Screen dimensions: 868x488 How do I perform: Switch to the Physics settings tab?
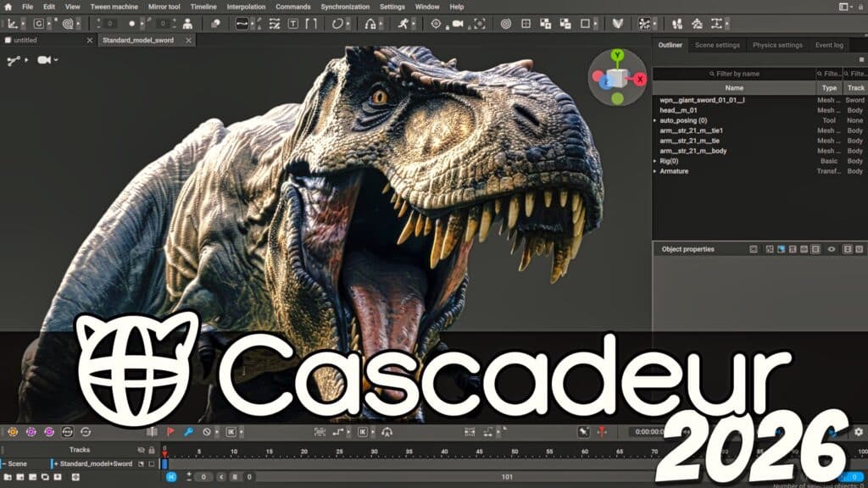coord(780,45)
